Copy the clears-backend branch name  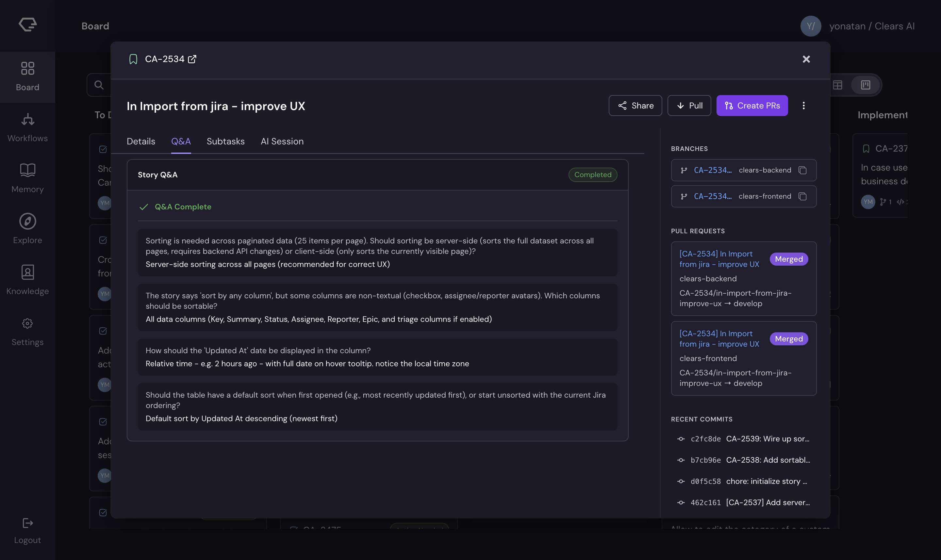tap(802, 170)
